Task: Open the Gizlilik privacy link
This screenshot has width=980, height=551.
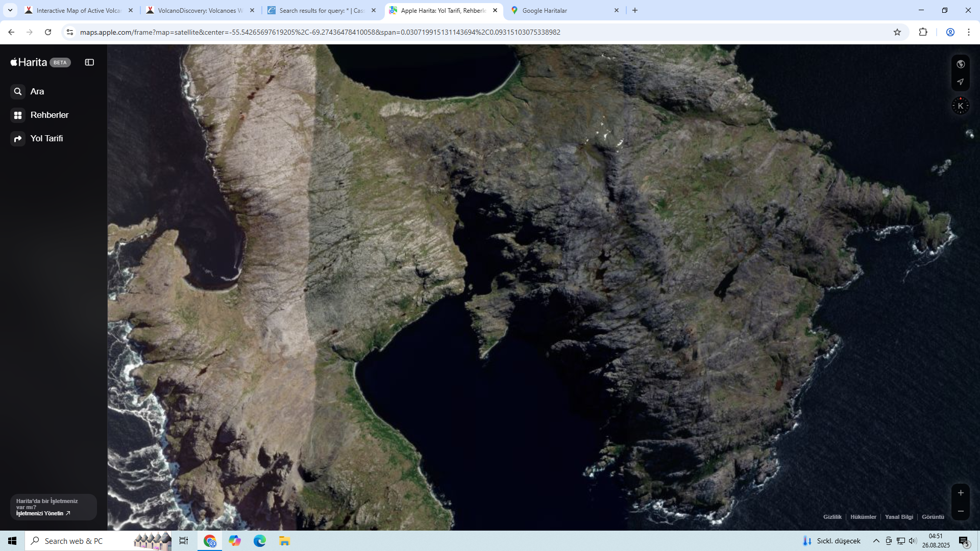Action: click(832, 517)
